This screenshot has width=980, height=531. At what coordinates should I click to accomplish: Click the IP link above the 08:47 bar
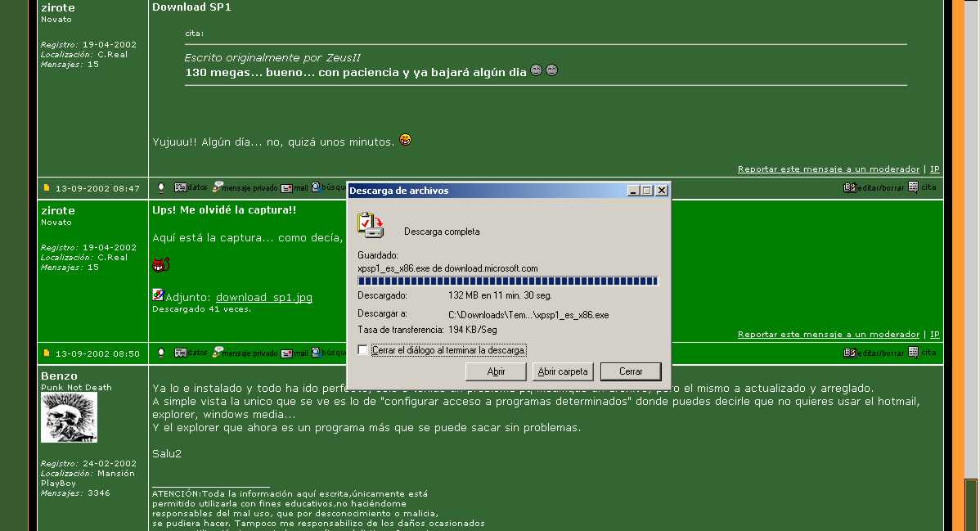934,169
